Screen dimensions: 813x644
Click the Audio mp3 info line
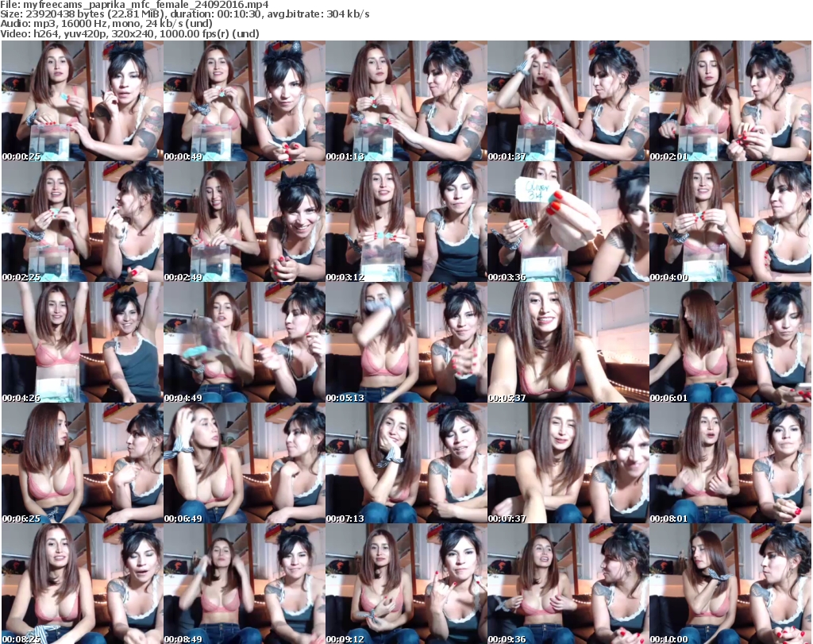[x=106, y=24]
